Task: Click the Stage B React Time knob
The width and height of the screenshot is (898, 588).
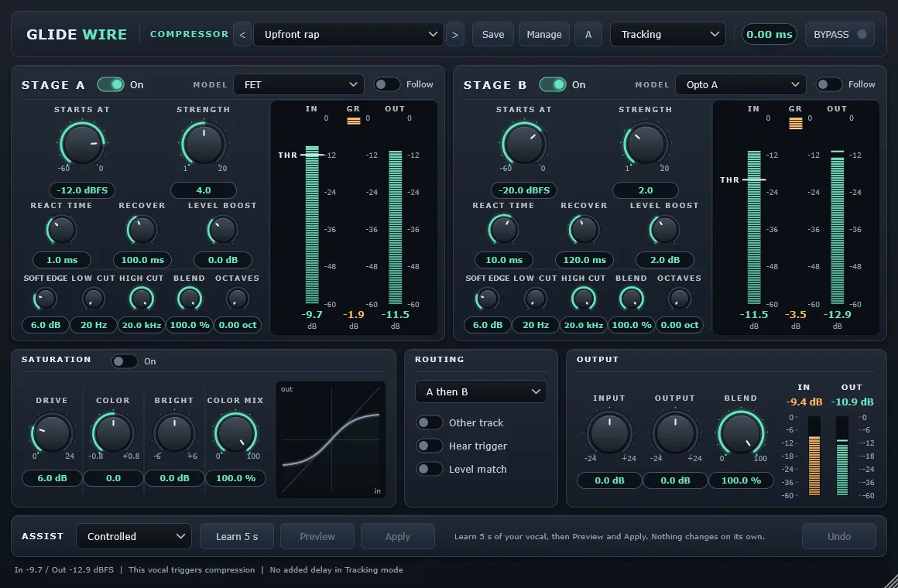Action: 503,230
